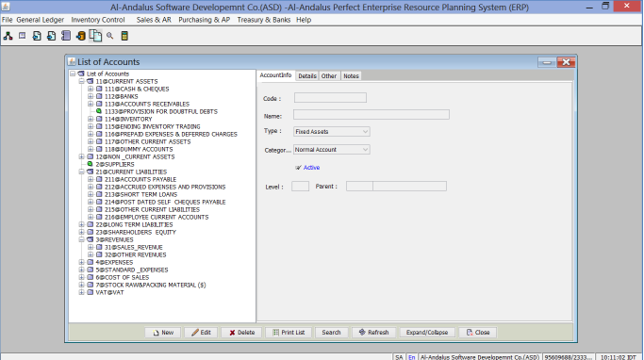Select 23@SHAREHOLDERS EQUITY row
The image size is (644, 360).
point(136,232)
